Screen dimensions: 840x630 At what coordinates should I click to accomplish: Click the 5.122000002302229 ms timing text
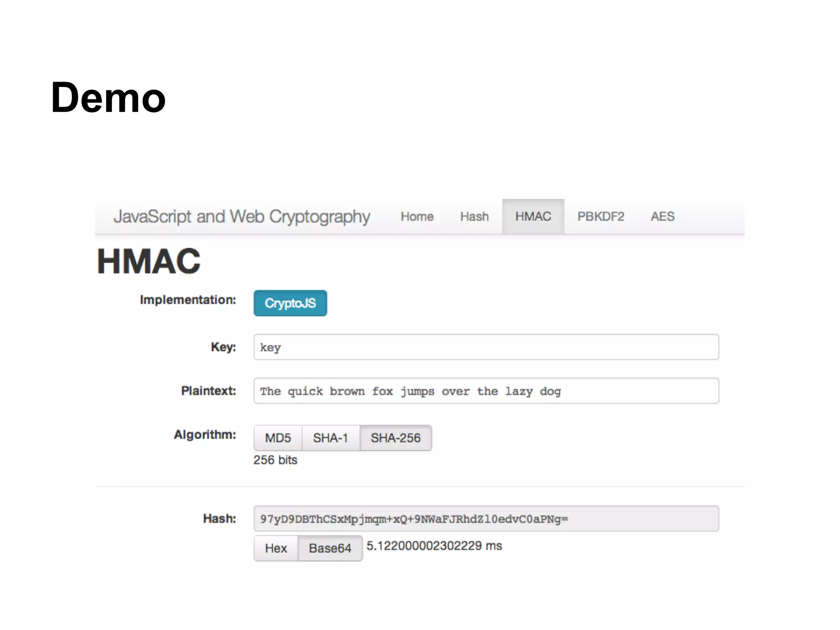click(434, 546)
